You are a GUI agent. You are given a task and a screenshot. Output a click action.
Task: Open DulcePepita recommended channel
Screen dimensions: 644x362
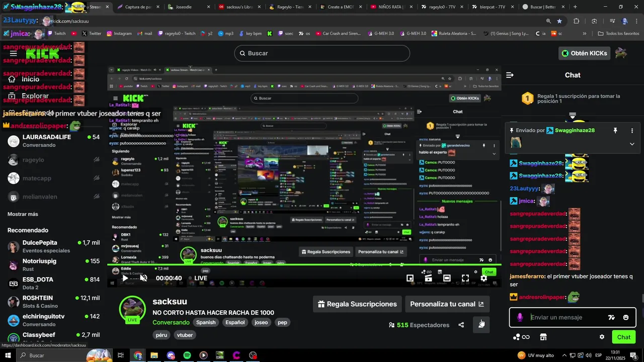point(53,246)
